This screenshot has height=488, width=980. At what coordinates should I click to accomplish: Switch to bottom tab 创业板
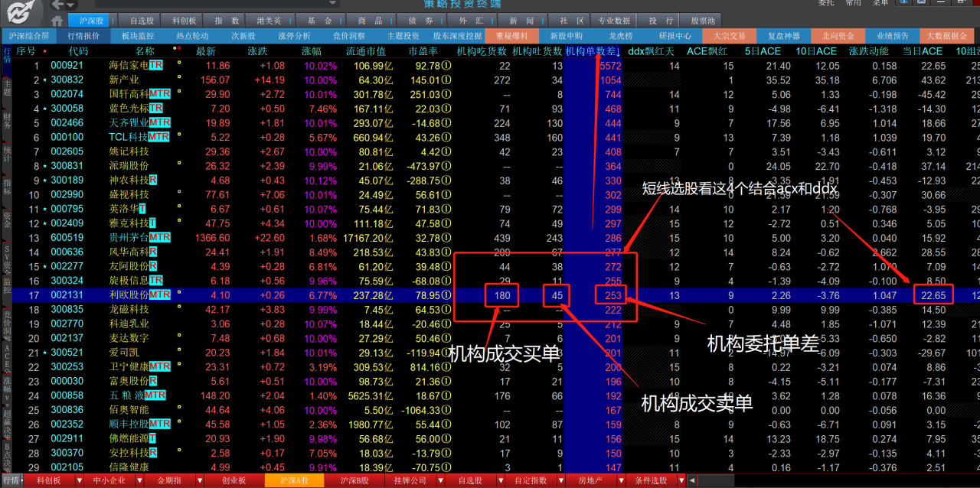pos(234,481)
